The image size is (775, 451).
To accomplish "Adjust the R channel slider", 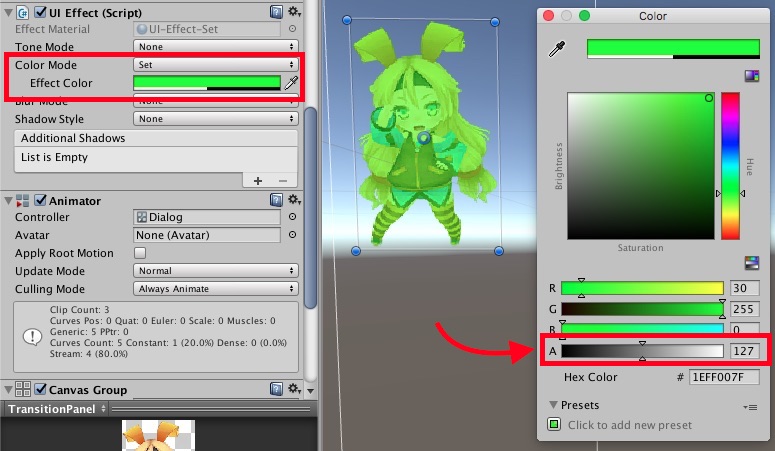I will tap(642, 288).
